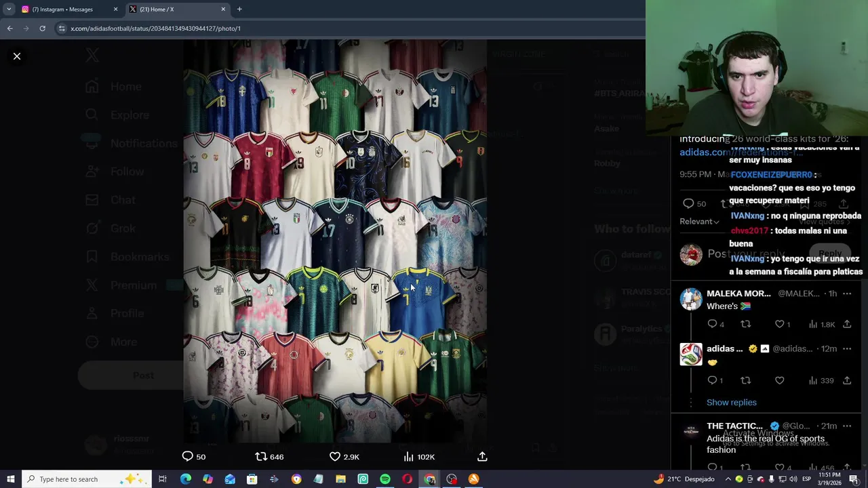This screenshot has height=488, width=868.
Task: Close the photo viewer with the X
Action: click(x=17, y=56)
